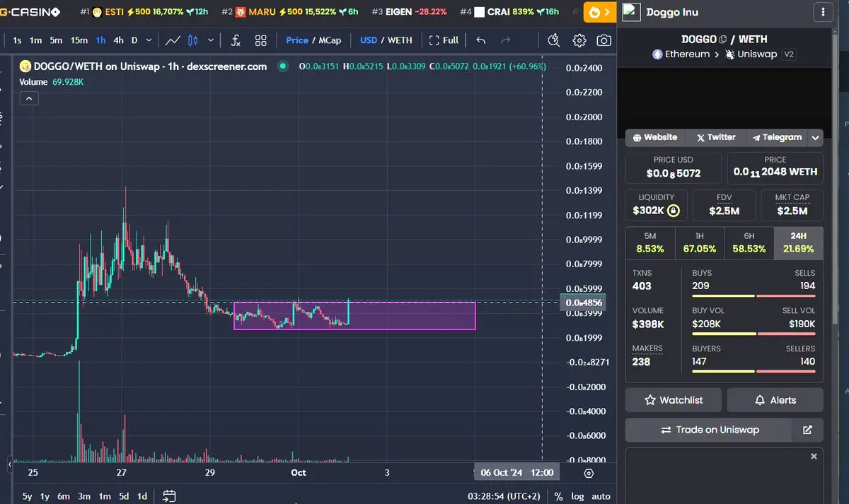
Task: Set chart range to 1d
Action: pos(142,496)
